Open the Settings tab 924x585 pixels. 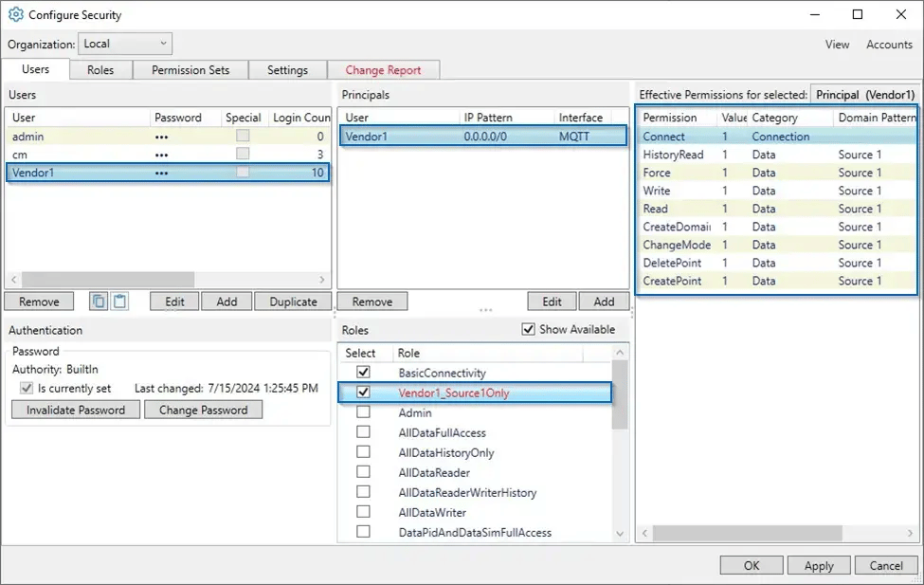point(286,69)
